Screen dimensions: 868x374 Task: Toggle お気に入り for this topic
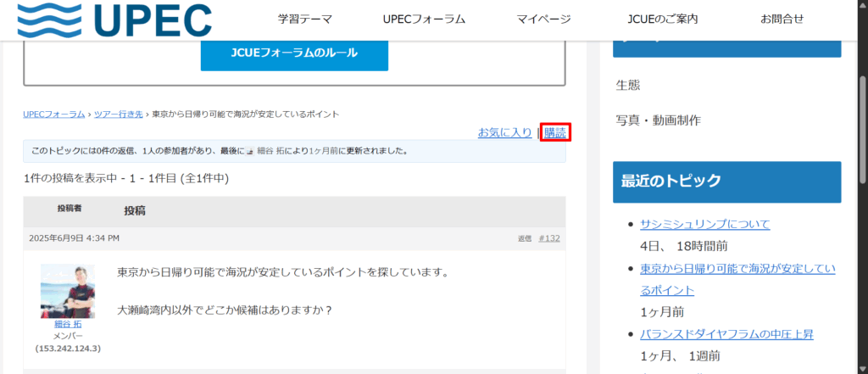point(504,132)
